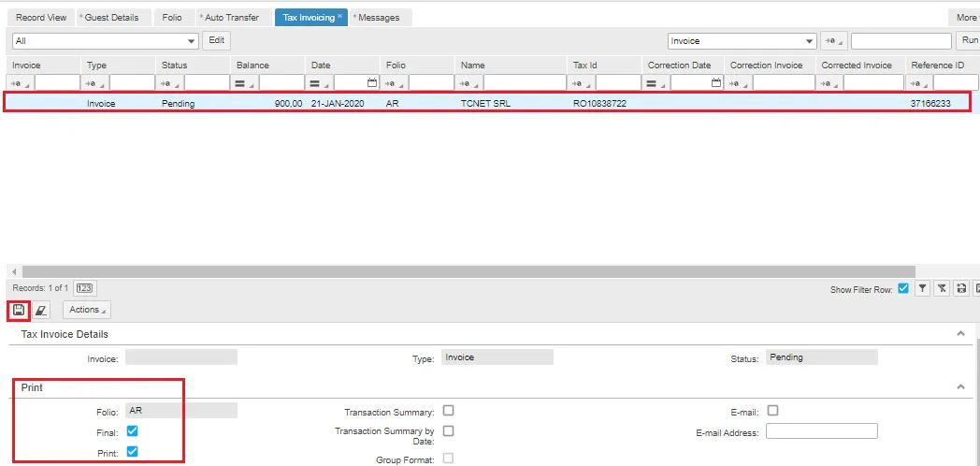This screenshot has width=980, height=466.
Task: Open Corrected Invoice filter operator
Action: [830, 82]
